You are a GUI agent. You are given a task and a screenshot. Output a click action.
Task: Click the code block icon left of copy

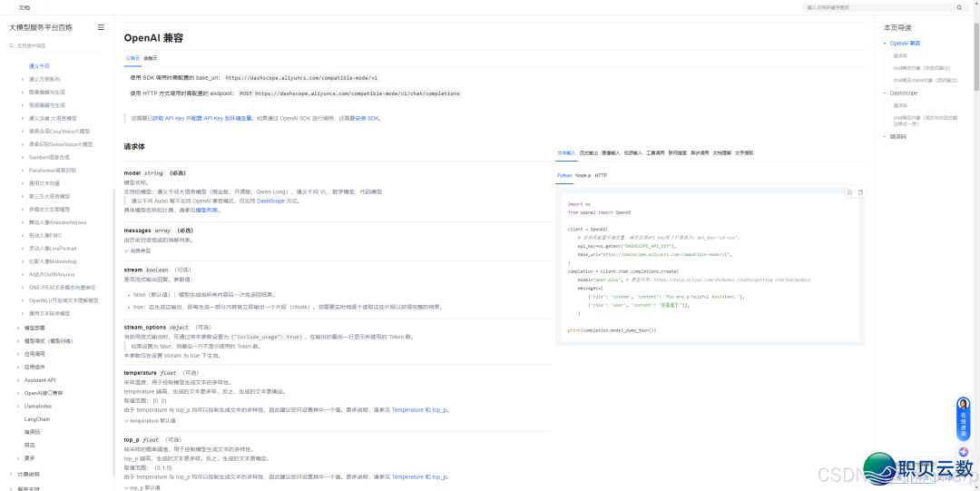850,192
